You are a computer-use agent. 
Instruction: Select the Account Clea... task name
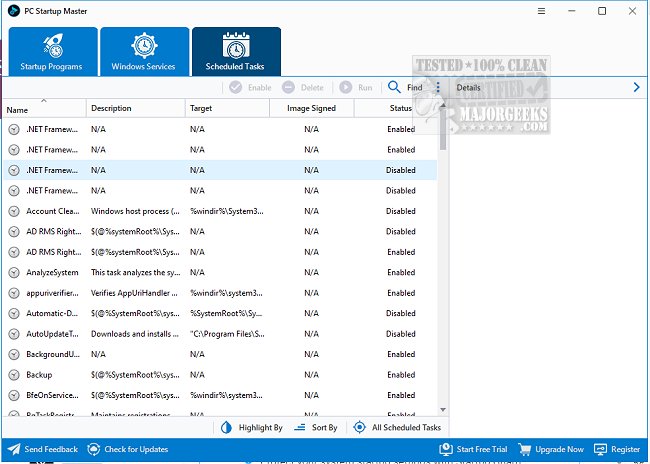pos(53,211)
